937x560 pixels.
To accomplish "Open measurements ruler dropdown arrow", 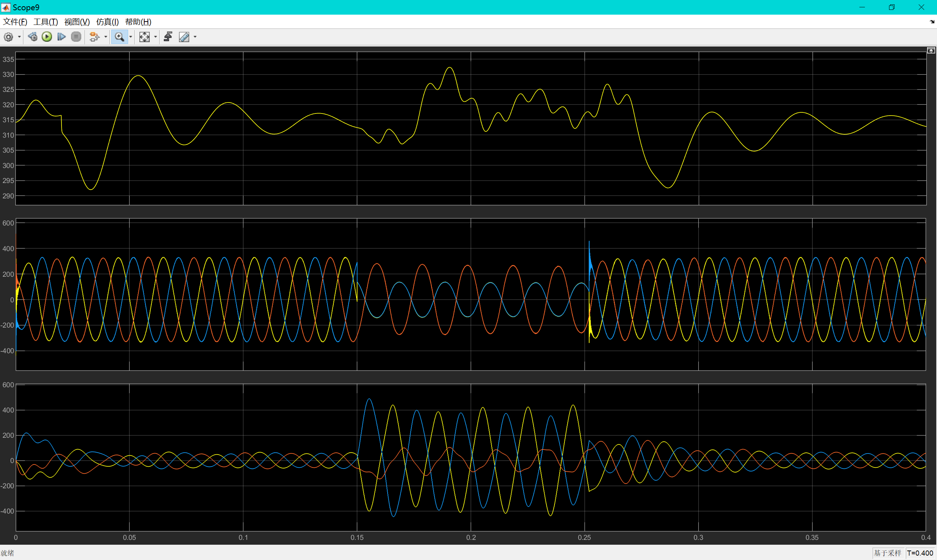I will click(x=195, y=37).
